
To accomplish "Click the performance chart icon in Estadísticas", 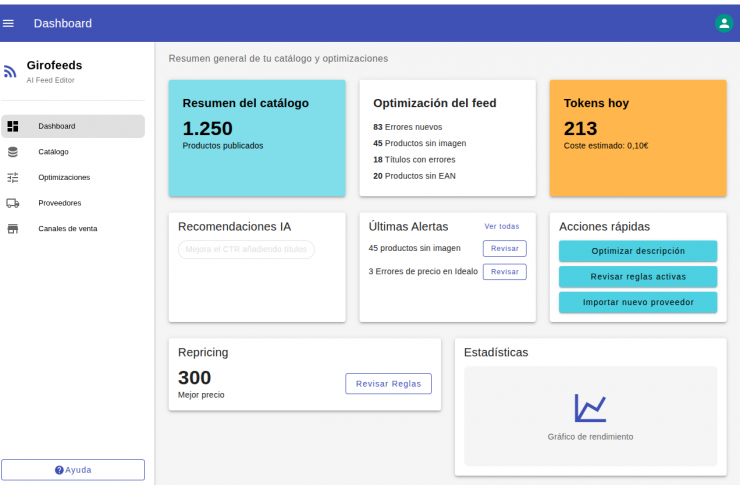I will (x=590, y=407).
